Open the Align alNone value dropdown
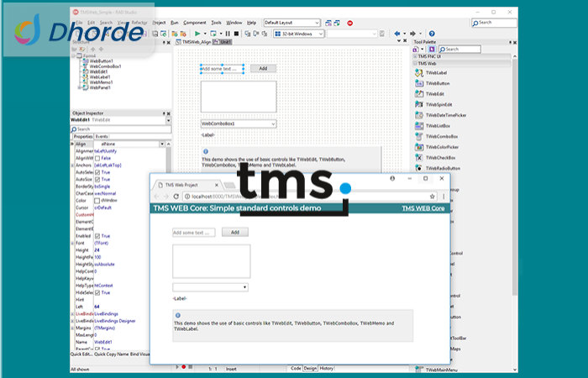Viewport: 588px width, 378px height. (162, 144)
